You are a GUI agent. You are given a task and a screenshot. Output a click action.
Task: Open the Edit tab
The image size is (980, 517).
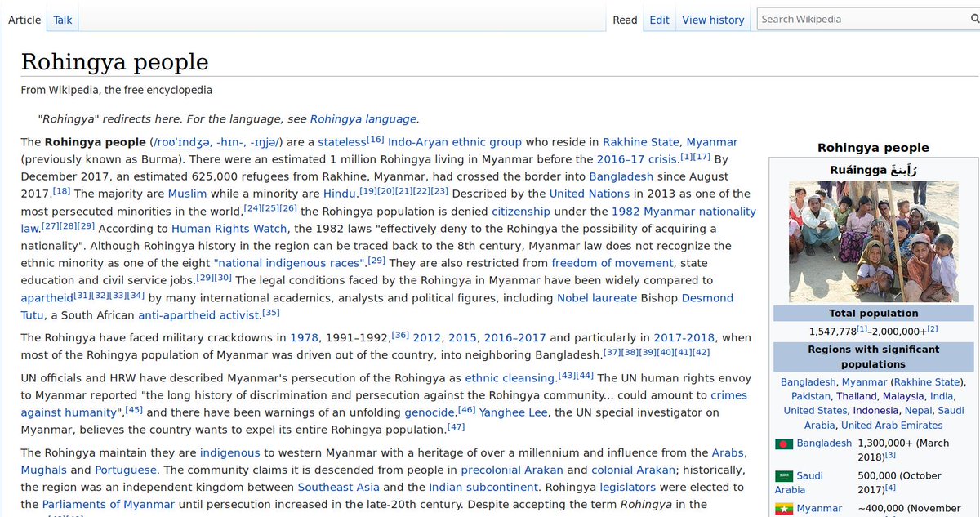coord(659,20)
